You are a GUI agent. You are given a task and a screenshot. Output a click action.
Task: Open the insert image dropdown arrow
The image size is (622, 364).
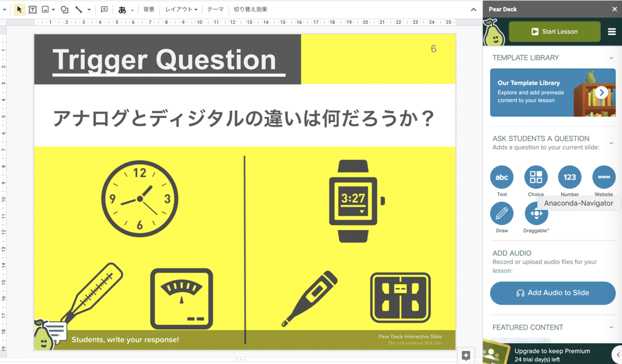tap(53, 10)
